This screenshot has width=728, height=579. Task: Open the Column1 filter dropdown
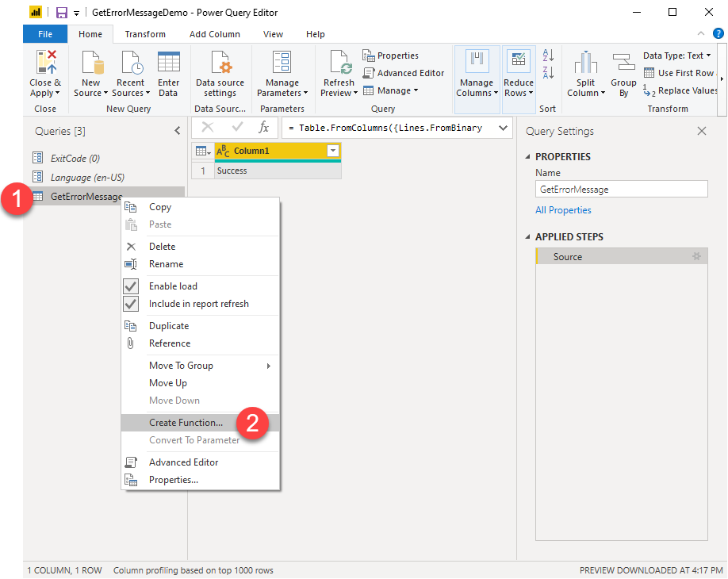(x=333, y=151)
